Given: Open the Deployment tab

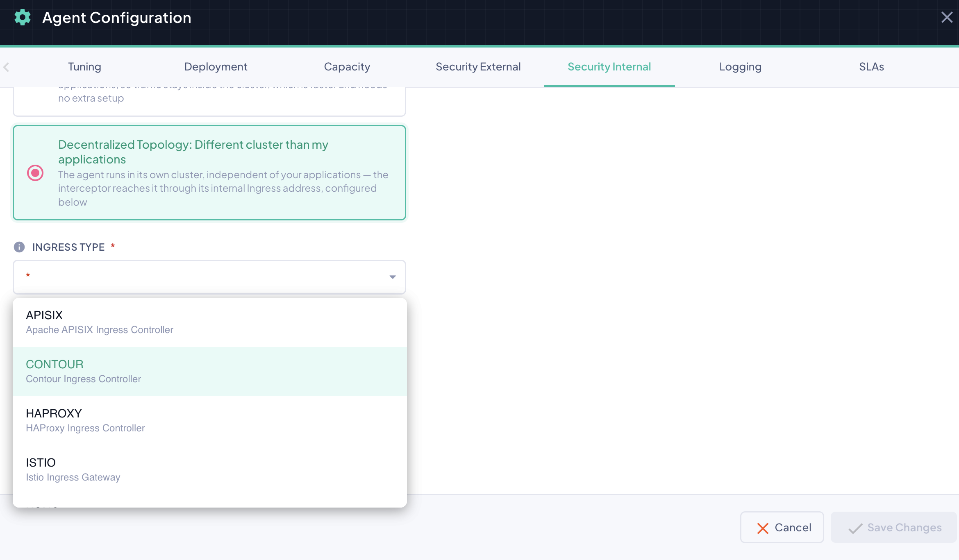Looking at the screenshot, I should [216, 67].
